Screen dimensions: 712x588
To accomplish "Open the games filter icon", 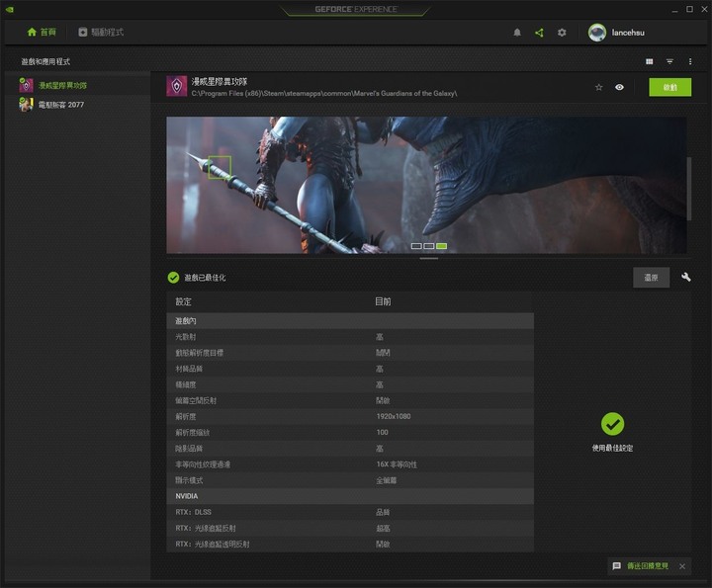I will 669,61.
